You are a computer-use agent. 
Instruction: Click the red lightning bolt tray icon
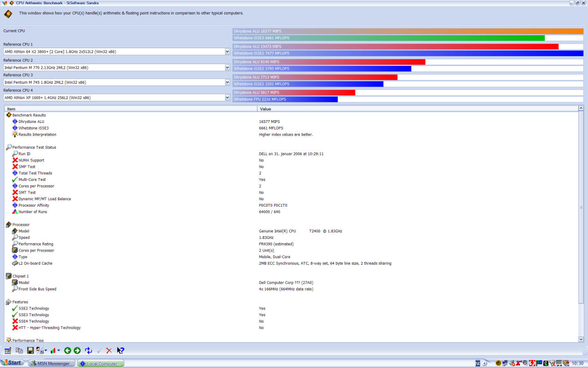pyautogui.click(x=532, y=363)
